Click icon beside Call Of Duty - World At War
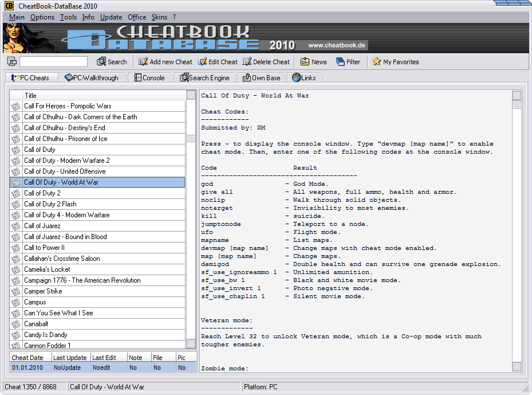 tap(15, 182)
